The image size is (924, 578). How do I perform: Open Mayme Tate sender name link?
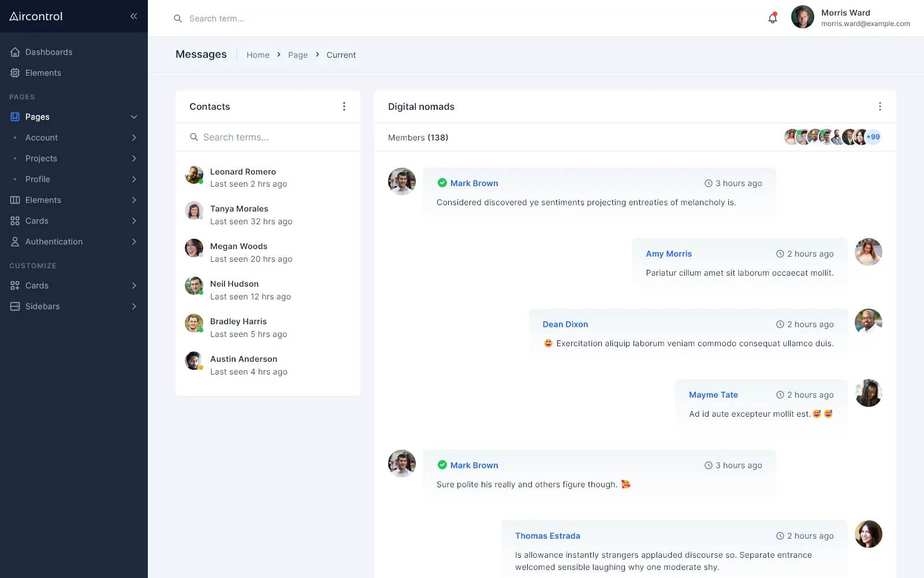tap(713, 395)
